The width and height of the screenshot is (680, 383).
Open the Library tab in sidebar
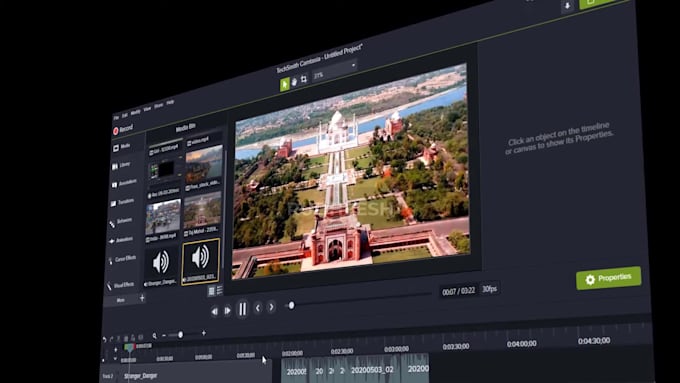pyautogui.click(x=122, y=165)
